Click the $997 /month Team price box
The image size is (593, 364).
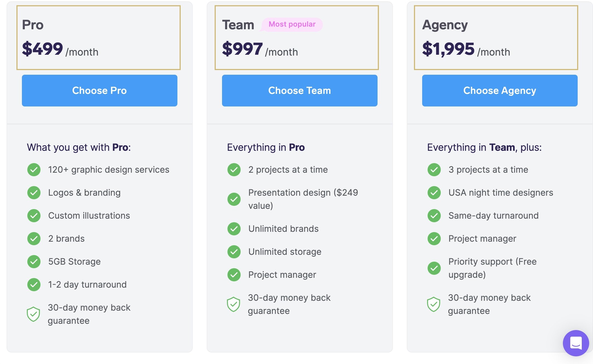[297, 38]
